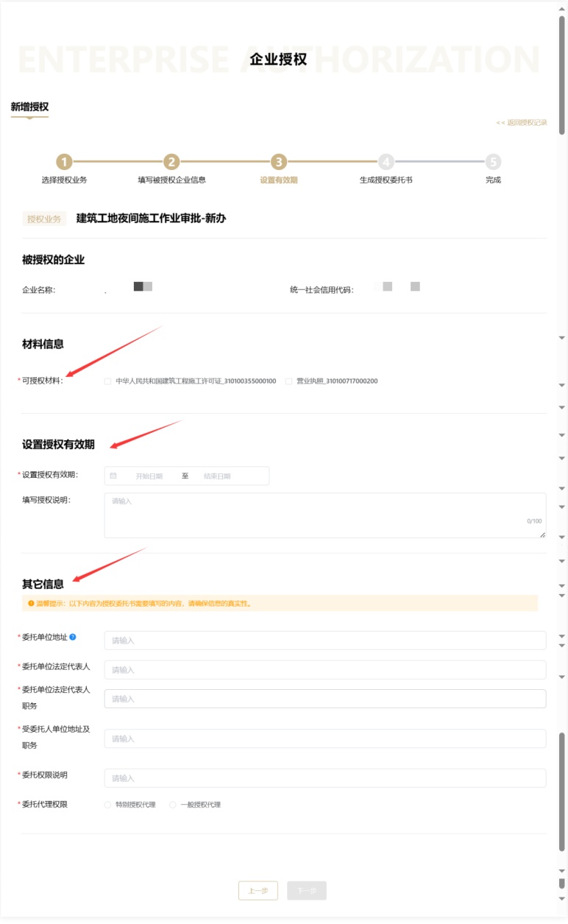Click the 下一步 button

[307, 891]
